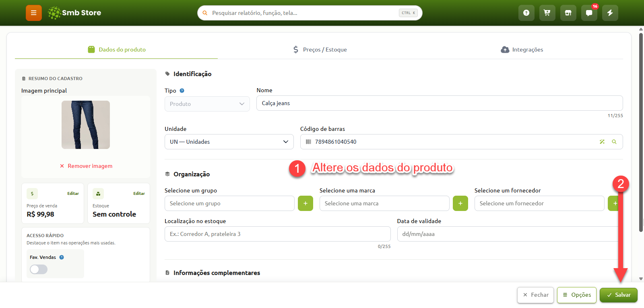Screen dimensions: 644x308
Task: Generate barcode with the magic wand icon
Action: 602,142
